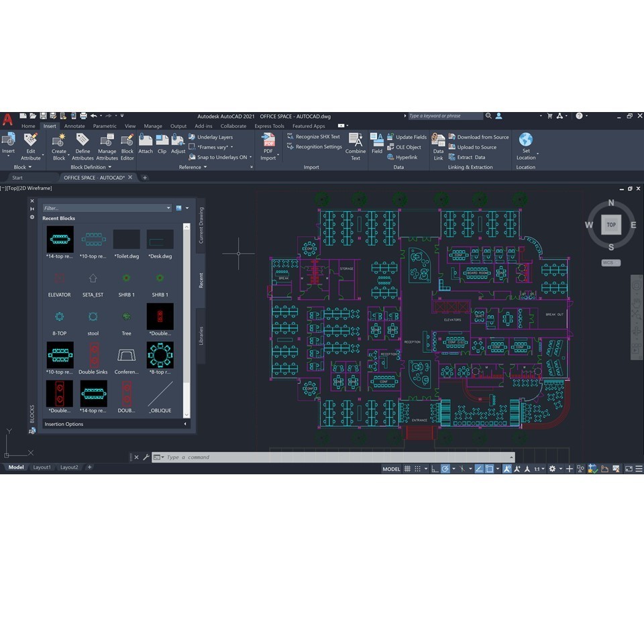Toggle the drawing grid display in status bar
This screenshot has width=644, height=644.
407,469
